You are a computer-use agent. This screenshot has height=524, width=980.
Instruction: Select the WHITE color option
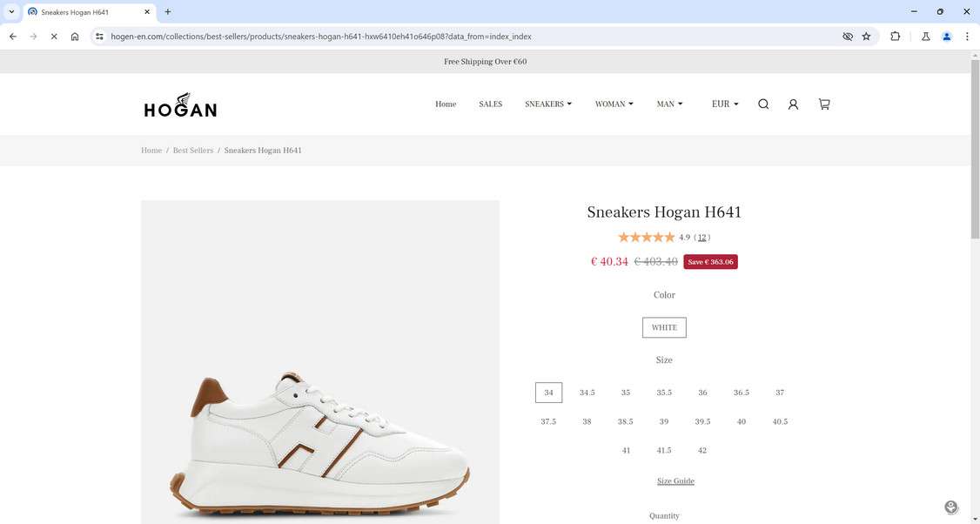(664, 327)
